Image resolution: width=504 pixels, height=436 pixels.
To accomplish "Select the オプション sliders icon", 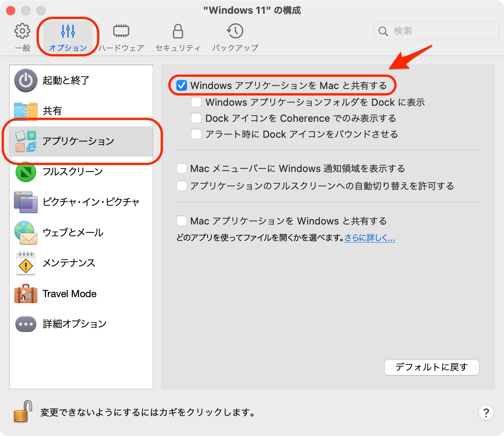I will [x=68, y=31].
